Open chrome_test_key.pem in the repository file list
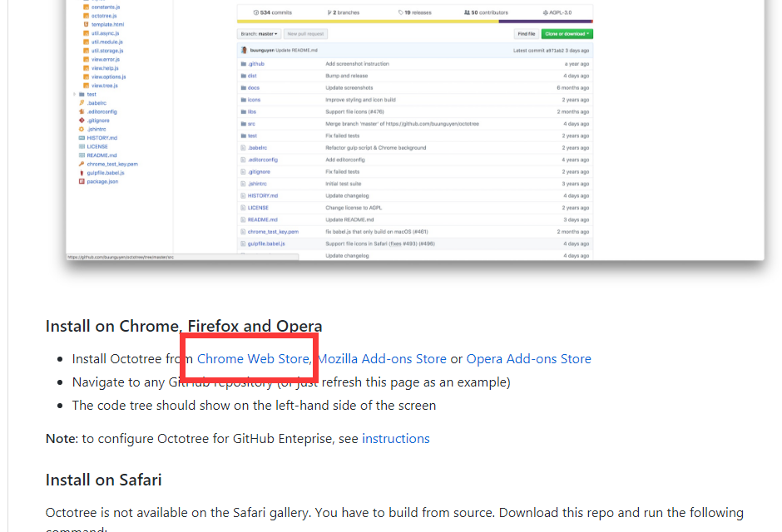 274,232
